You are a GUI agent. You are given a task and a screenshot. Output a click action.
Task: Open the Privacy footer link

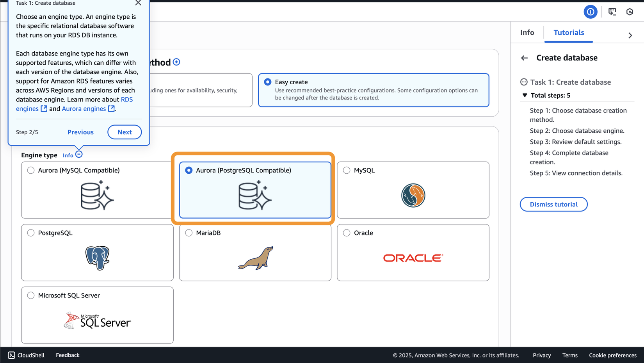pos(542,355)
